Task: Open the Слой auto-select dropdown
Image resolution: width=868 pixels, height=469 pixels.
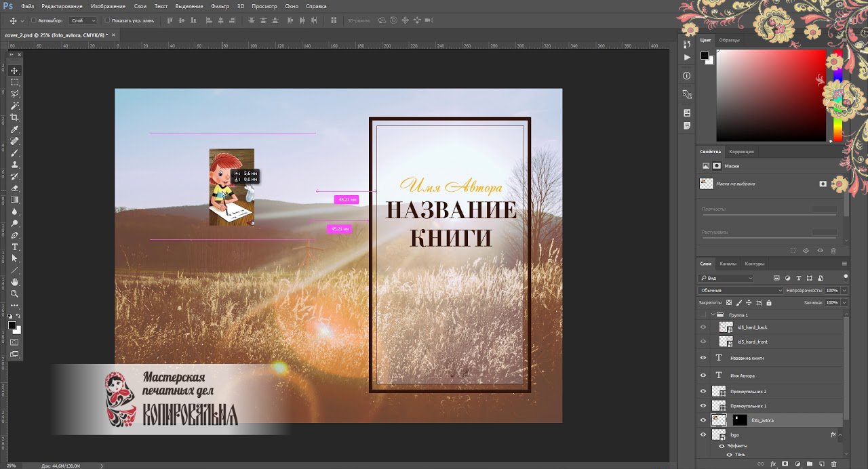Action: [x=83, y=20]
